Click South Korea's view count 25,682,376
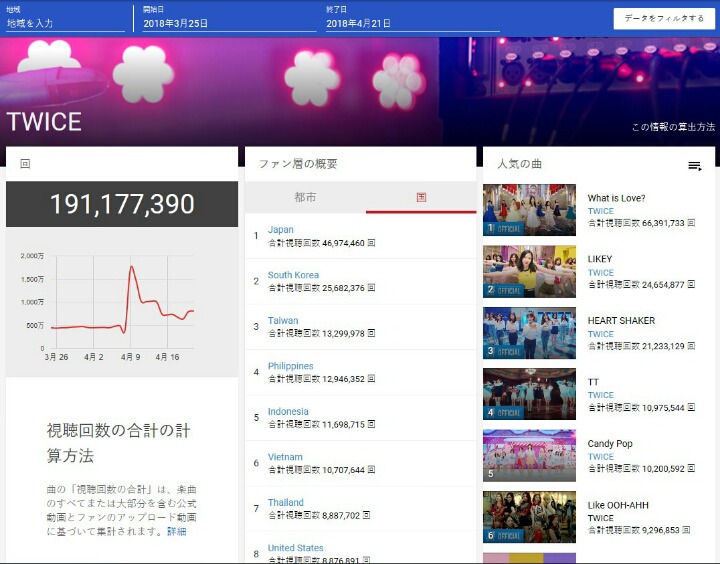720x564 pixels. point(343,288)
